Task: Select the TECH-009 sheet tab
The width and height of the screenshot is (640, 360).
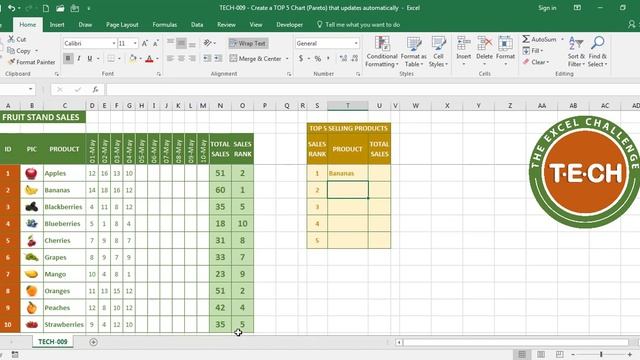Action: point(53,342)
